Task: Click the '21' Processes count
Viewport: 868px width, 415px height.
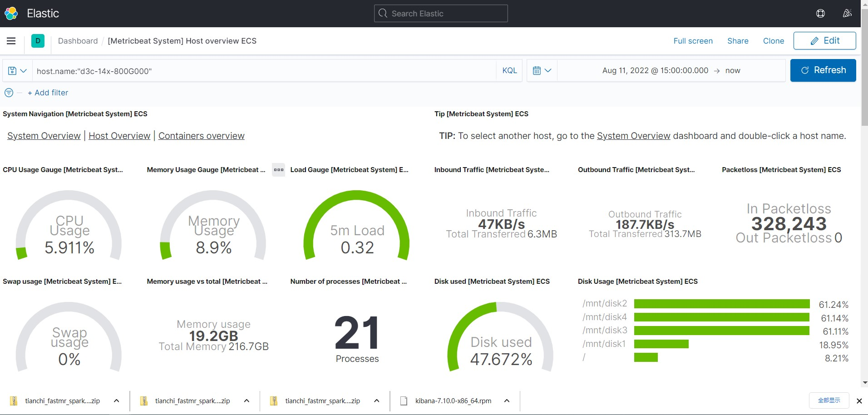Action: pyautogui.click(x=357, y=333)
